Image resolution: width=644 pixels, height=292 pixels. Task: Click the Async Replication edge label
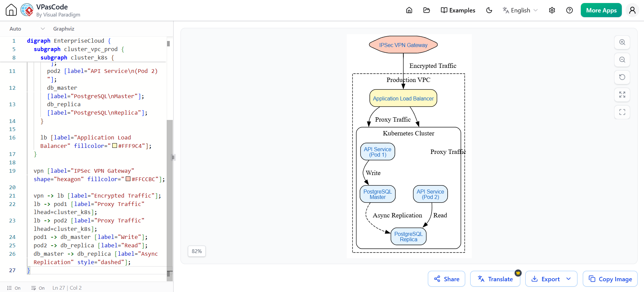coord(397,215)
